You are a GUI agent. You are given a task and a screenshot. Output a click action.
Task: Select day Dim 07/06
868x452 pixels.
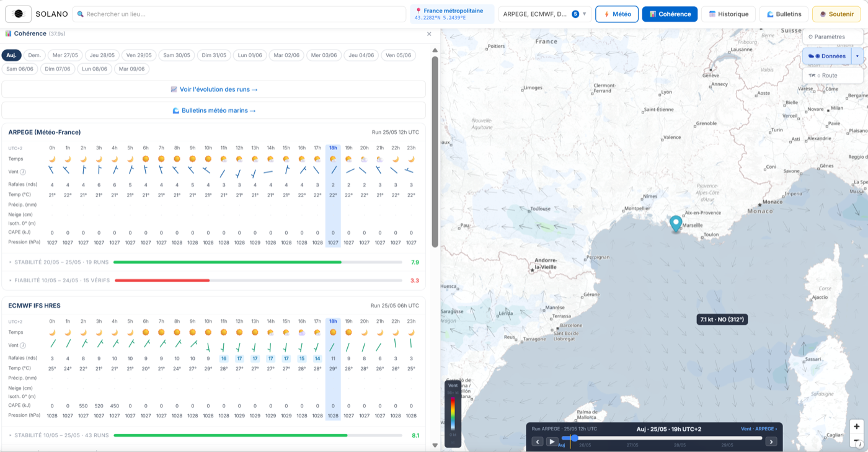coord(58,69)
